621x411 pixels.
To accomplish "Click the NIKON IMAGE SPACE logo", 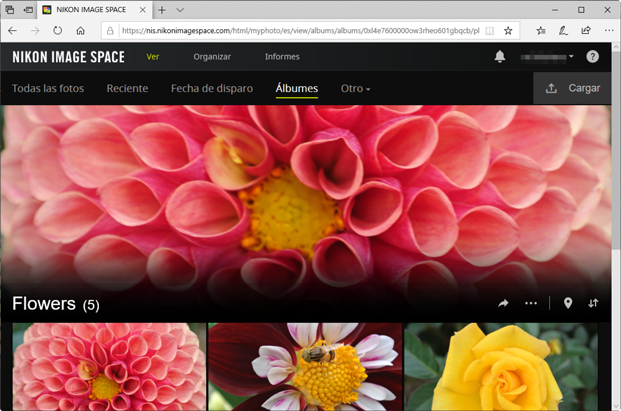I will pyautogui.click(x=68, y=57).
